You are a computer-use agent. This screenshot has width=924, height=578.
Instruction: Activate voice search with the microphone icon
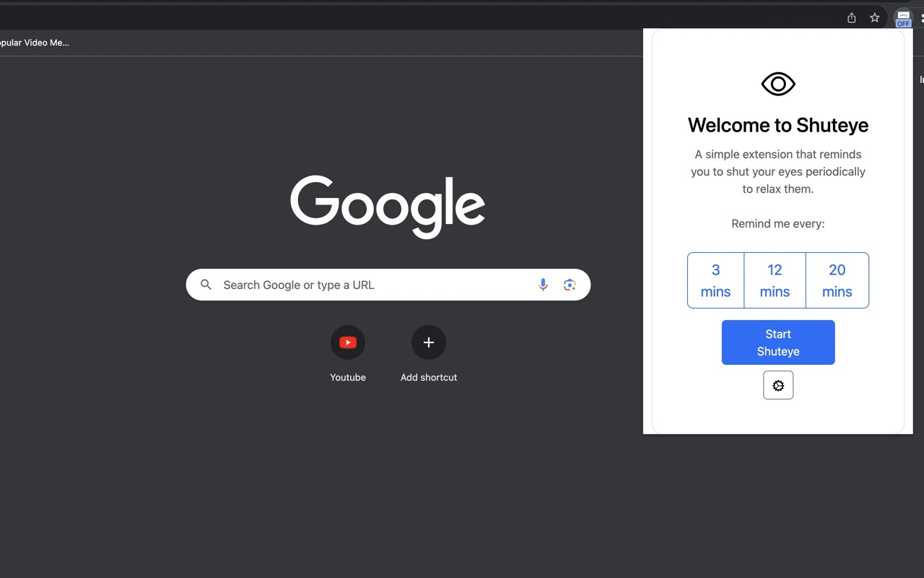[543, 285]
